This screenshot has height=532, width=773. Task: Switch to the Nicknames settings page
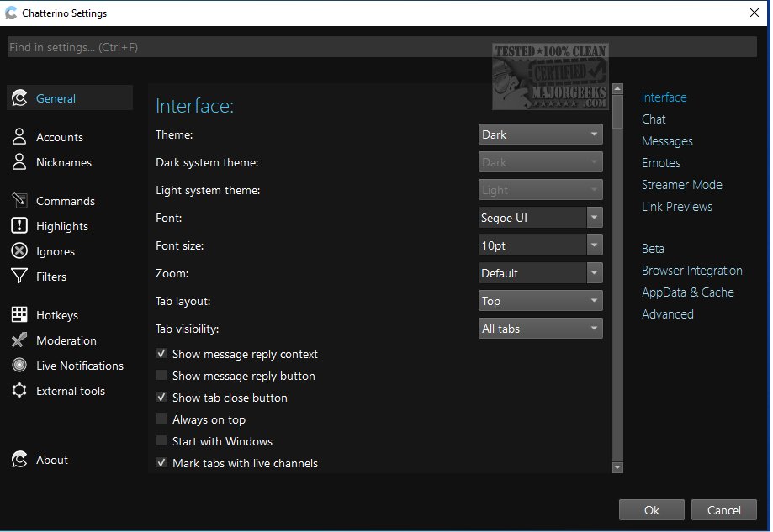pyautogui.click(x=63, y=162)
